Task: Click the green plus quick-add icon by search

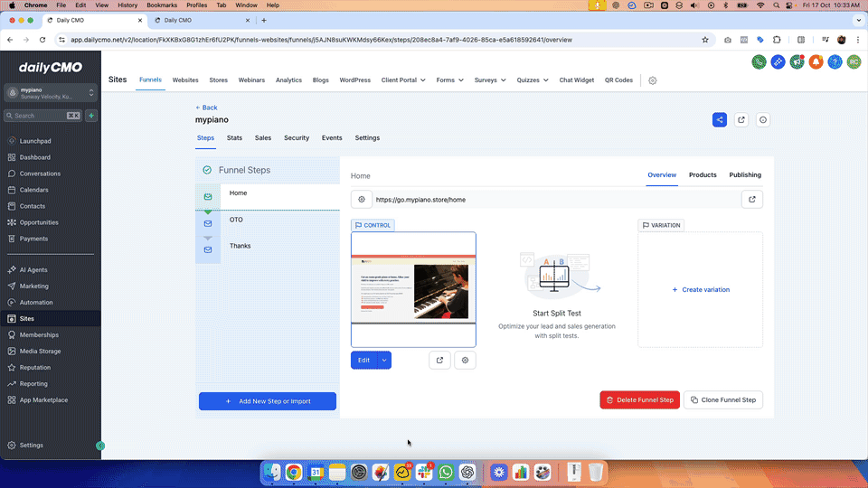Action: click(x=91, y=116)
